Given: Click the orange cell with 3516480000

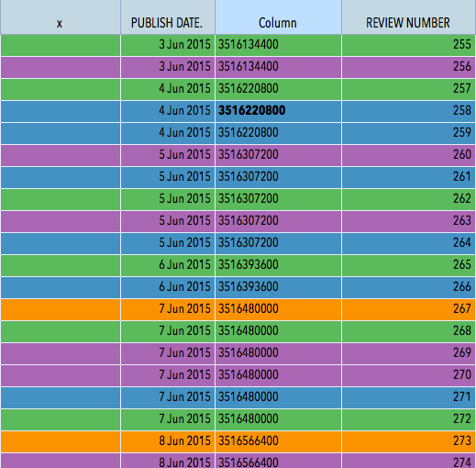Looking at the screenshot, I should pyautogui.click(x=278, y=309).
